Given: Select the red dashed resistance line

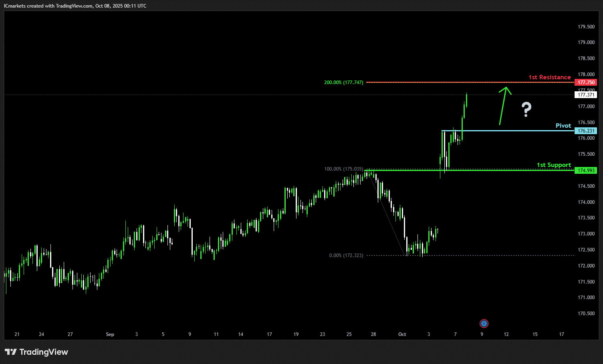Looking at the screenshot, I should click(x=441, y=82).
